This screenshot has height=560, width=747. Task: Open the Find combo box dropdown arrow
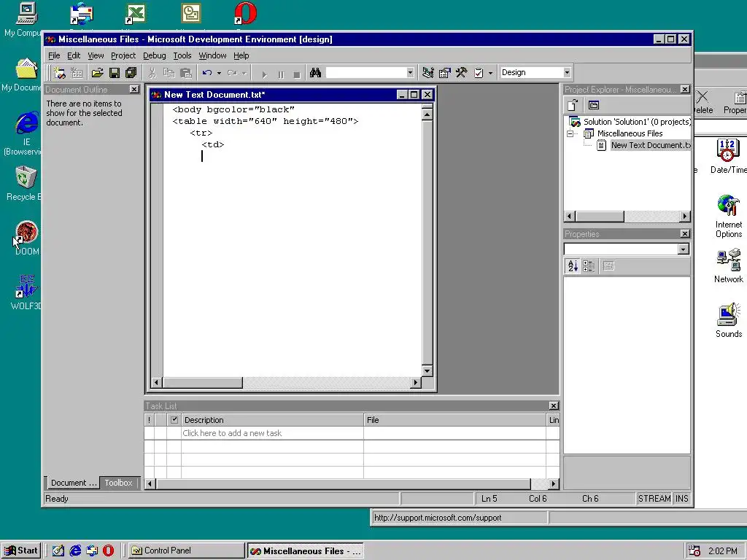point(410,72)
